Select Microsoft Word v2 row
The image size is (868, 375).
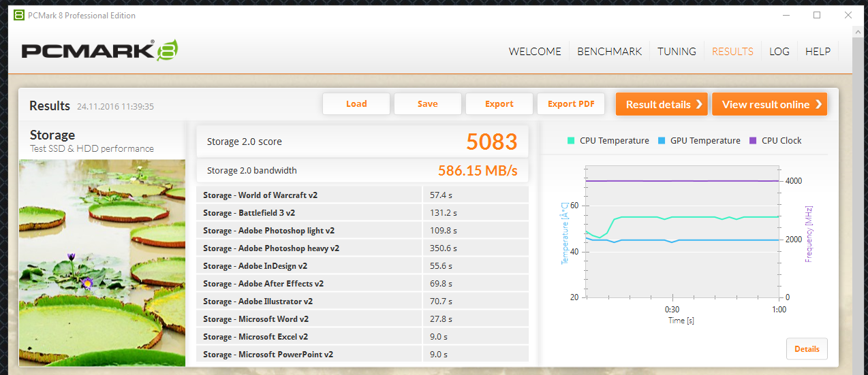(362, 319)
